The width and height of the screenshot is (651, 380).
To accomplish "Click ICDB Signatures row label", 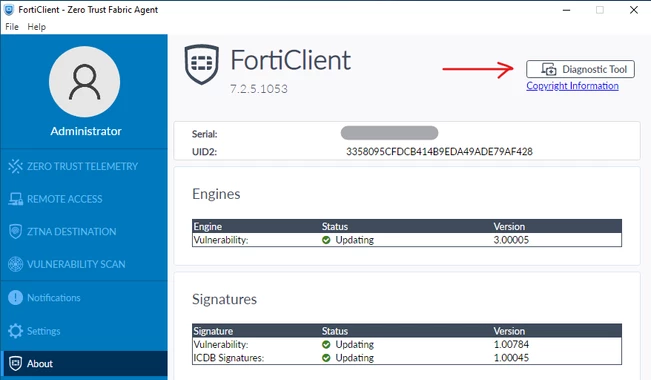I will [x=228, y=358].
